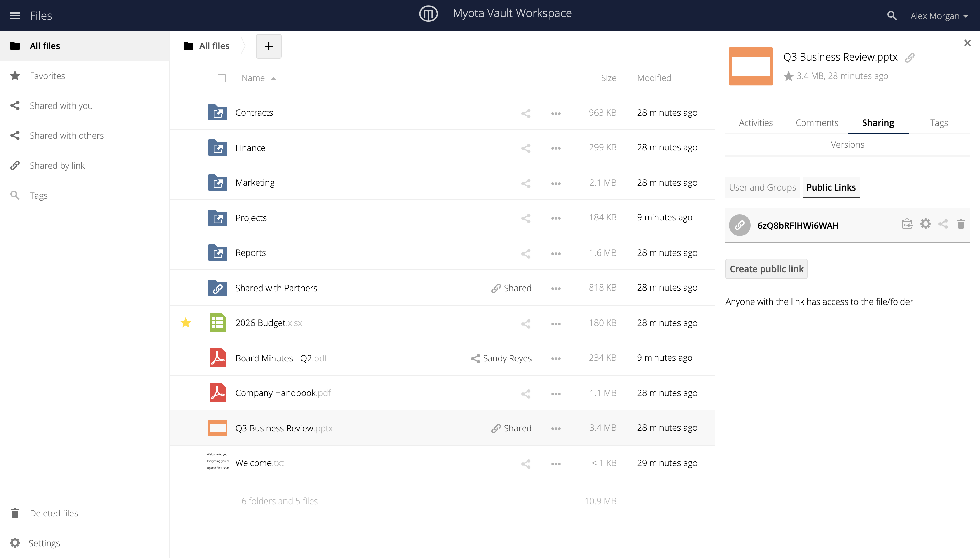Screen dimensions: 980x558
Task: Copy private link next to file title
Action: 910,58
